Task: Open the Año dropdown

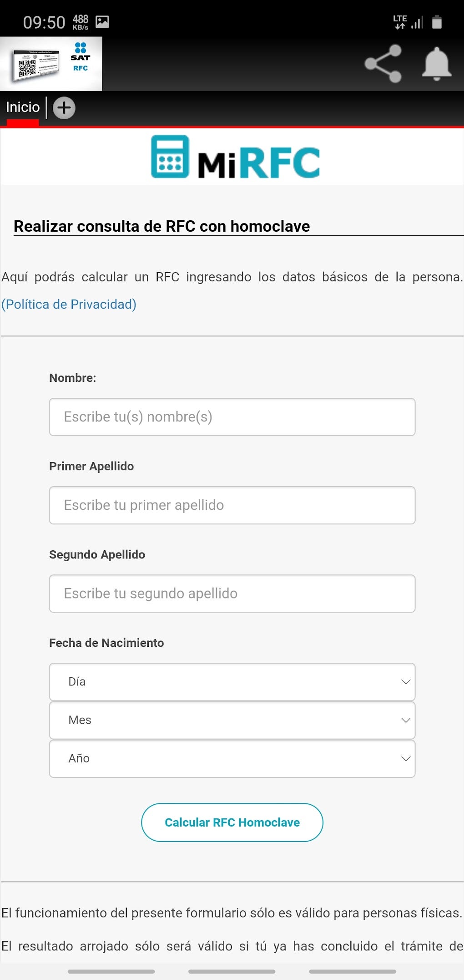Action: (x=232, y=758)
